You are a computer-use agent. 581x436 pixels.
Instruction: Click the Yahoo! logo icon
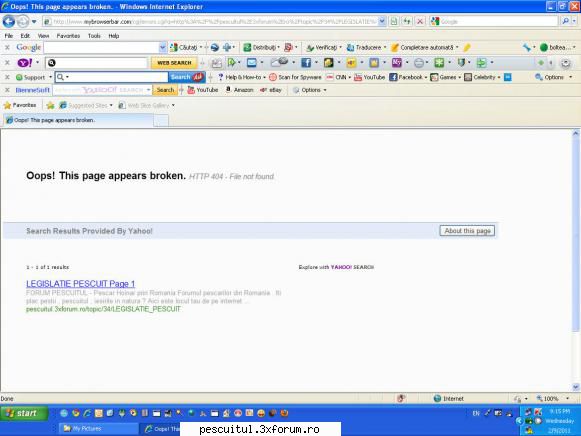25,63
